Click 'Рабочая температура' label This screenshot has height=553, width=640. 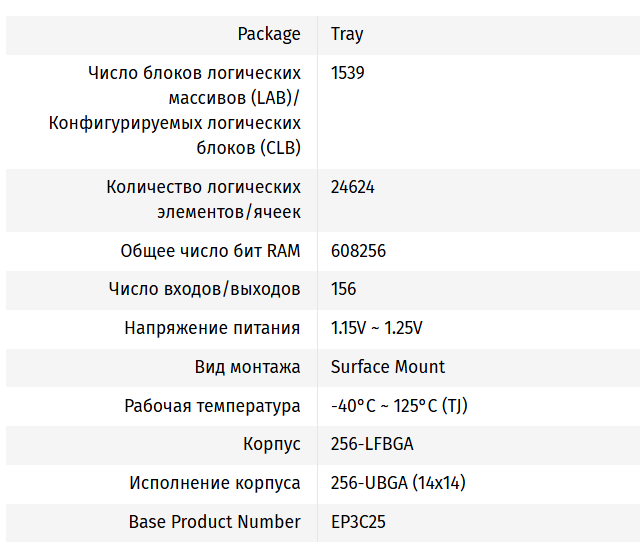(212, 406)
